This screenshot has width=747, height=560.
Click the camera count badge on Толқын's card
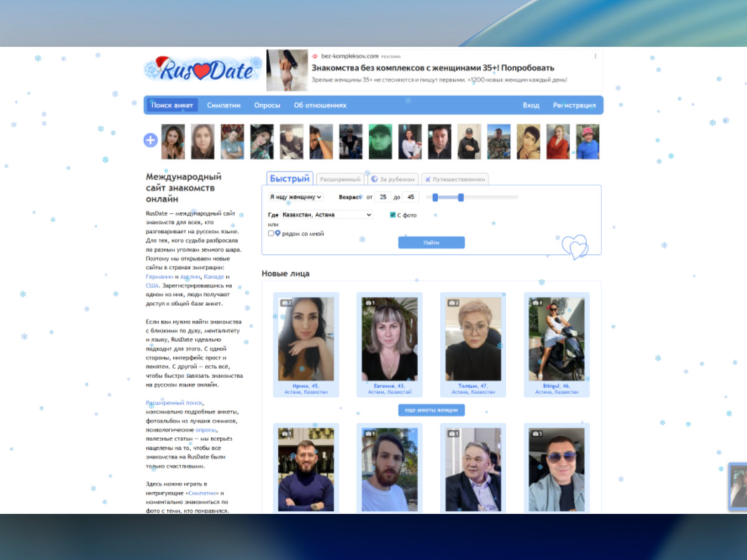[453, 303]
